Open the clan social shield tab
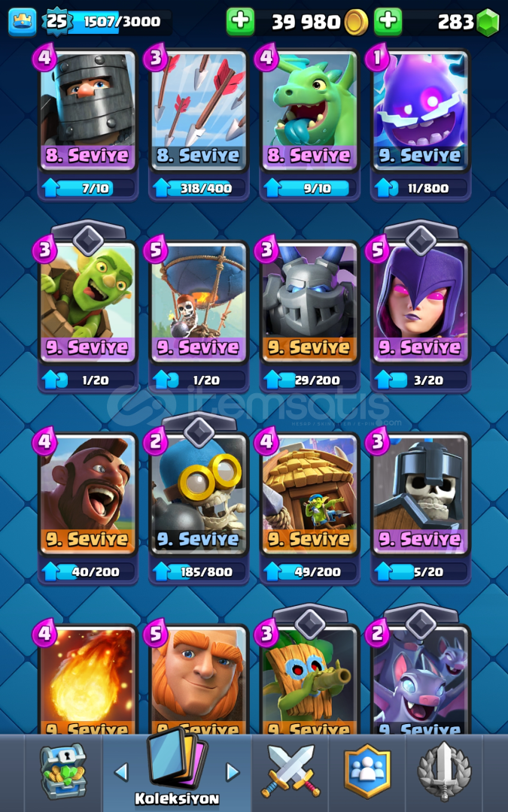Screen dimensions: 508x812 coord(367,771)
